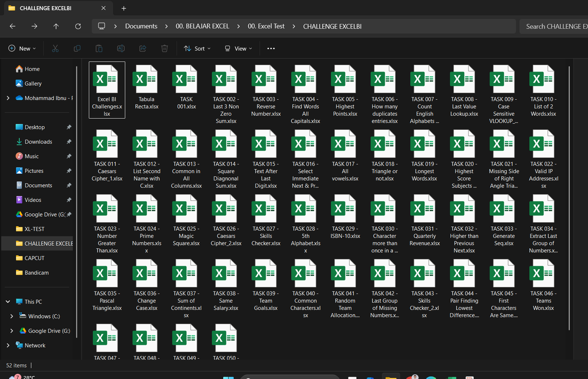588x379 pixels.
Task: Click chevron after Documents in address bar
Action: tap(167, 26)
